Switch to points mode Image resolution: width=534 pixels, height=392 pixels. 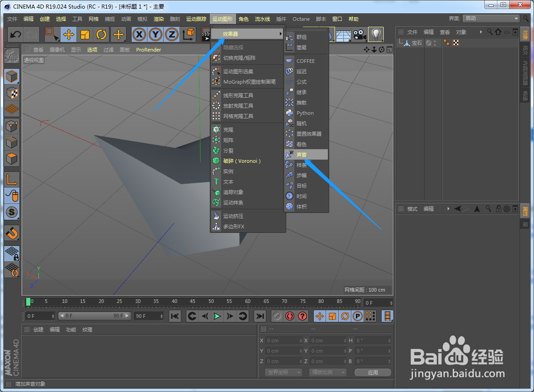pyautogui.click(x=12, y=126)
